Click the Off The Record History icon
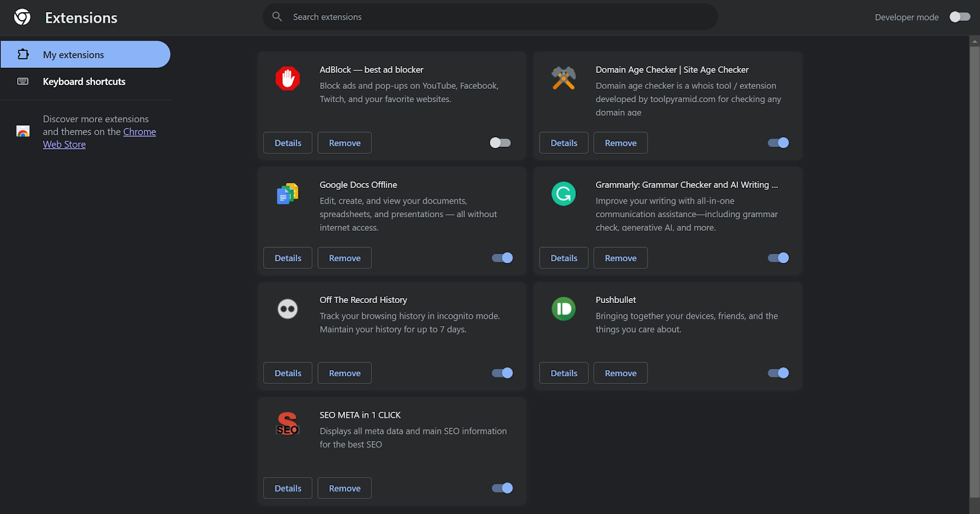This screenshot has height=514, width=980. pyautogui.click(x=287, y=309)
